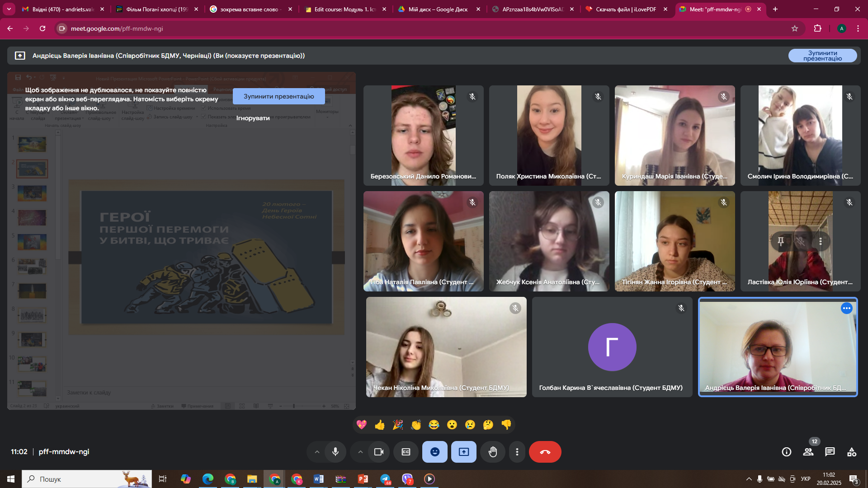
Task: Send the surprised face reaction
Action: click(452, 425)
